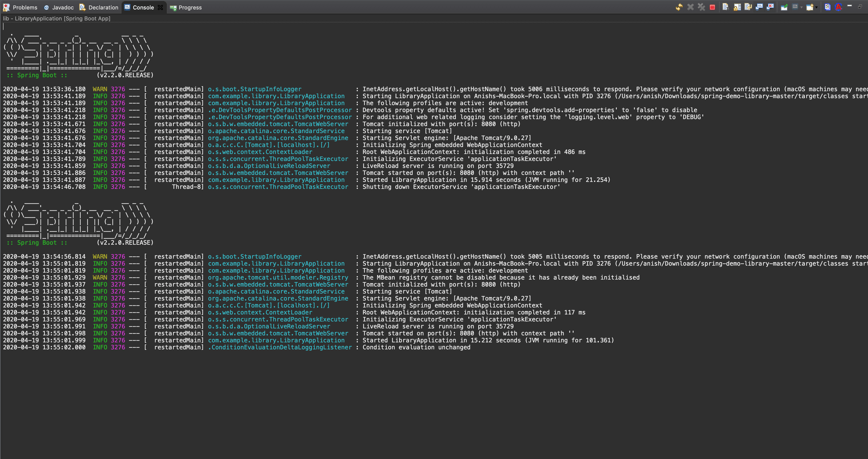Close the Console tab with X
868x459 pixels.
point(160,7)
